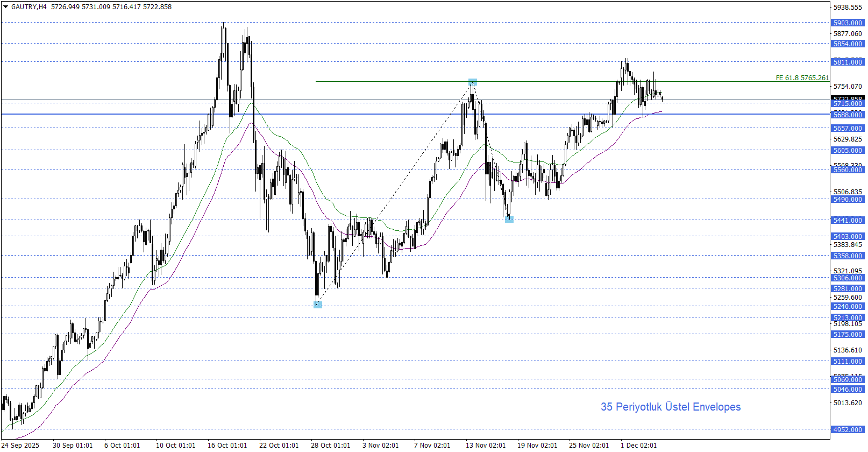The height and width of the screenshot is (452, 868).
Task: Click the 5136.610 price scale value
Action: (x=848, y=350)
